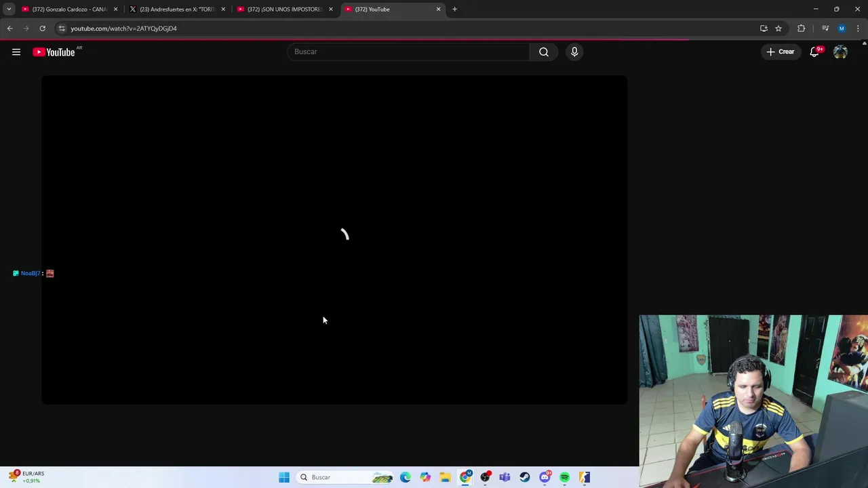View site information icon beside the URL
The width and height of the screenshot is (868, 488).
(x=62, y=28)
